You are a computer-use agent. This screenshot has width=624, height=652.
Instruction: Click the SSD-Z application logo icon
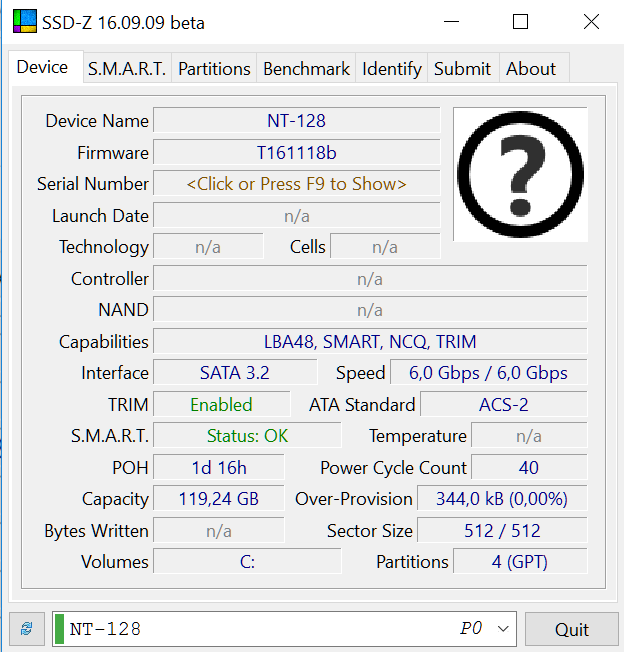coord(25,21)
